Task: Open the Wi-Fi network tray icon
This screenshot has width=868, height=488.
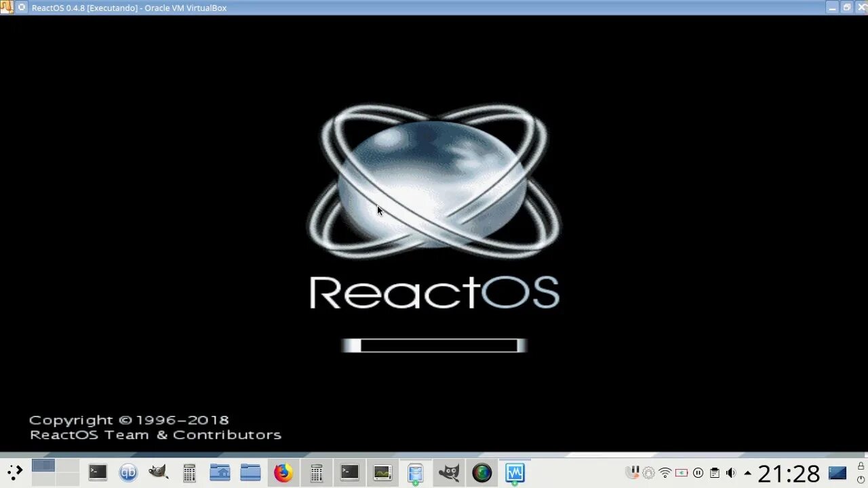Action: pyautogui.click(x=665, y=473)
